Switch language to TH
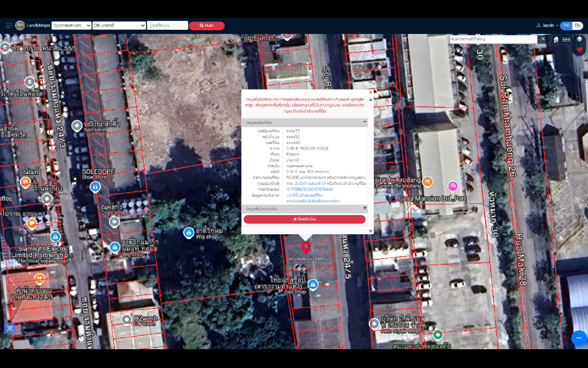 [566, 25]
